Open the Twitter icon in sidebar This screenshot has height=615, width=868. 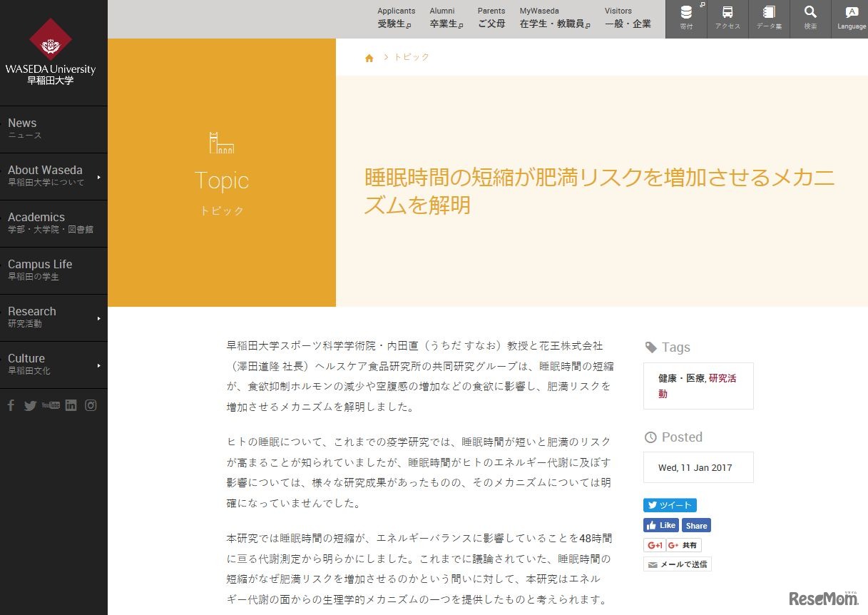tap(30, 405)
